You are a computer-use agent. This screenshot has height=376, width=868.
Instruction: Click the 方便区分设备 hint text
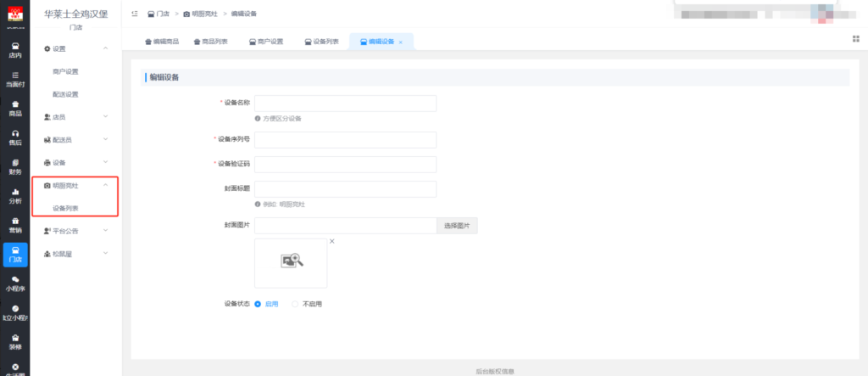281,119
